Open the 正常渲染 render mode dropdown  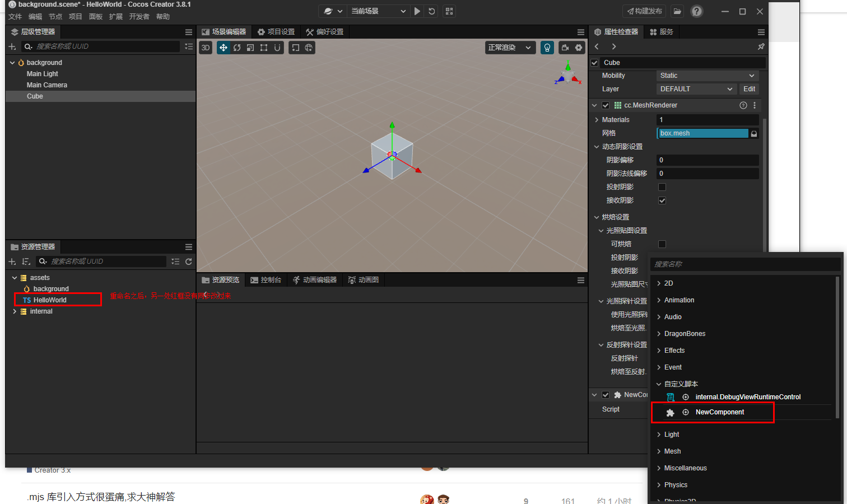point(509,48)
